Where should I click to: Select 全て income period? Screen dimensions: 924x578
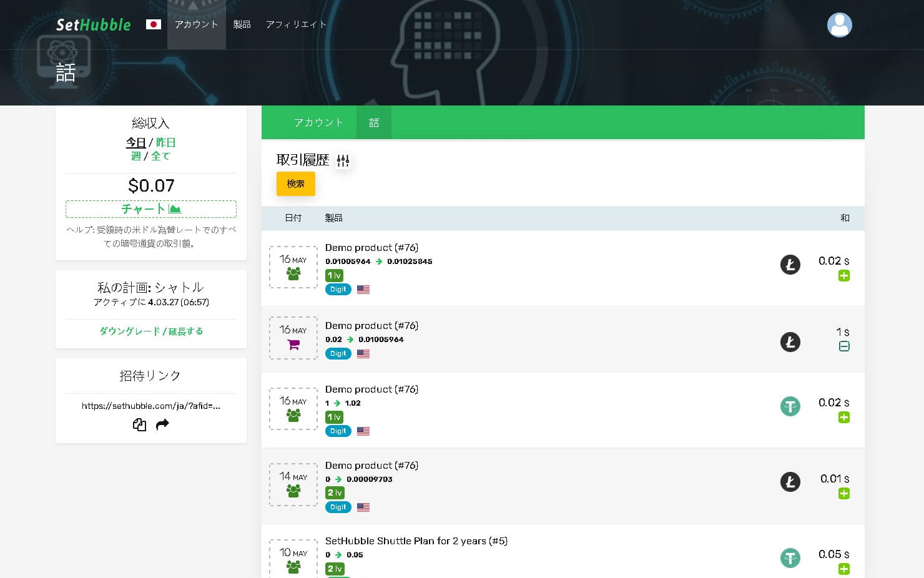click(160, 156)
